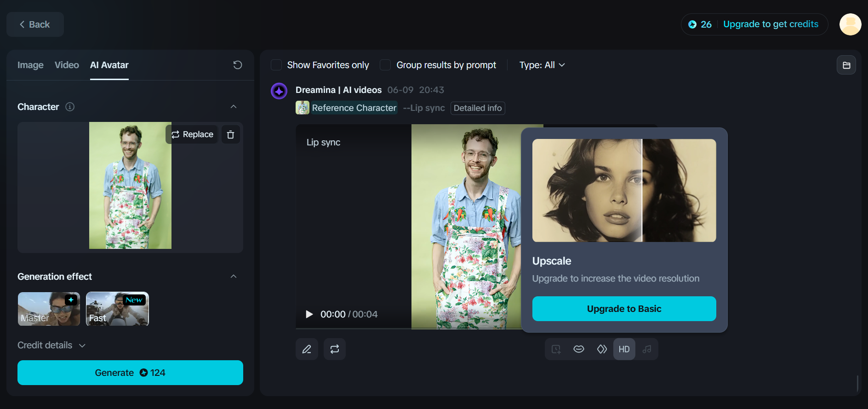Viewport: 868px width, 409px height.
Task: Collapse the Generation effect section
Action: 234,277
